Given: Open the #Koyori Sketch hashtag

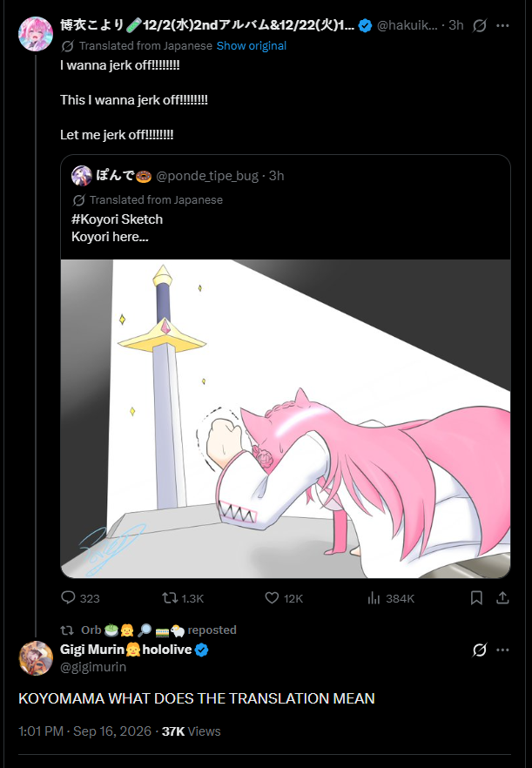Looking at the screenshot, I should pos(117,219).
